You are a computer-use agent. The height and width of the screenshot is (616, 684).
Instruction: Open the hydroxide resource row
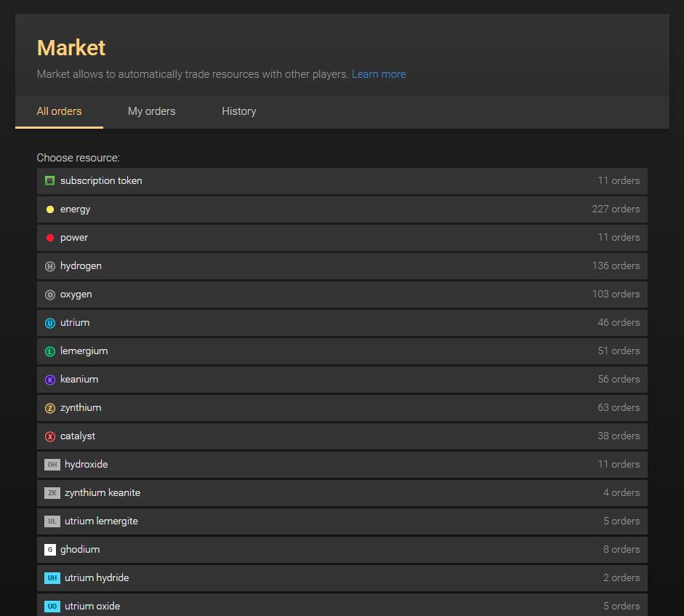click(342, 465)
